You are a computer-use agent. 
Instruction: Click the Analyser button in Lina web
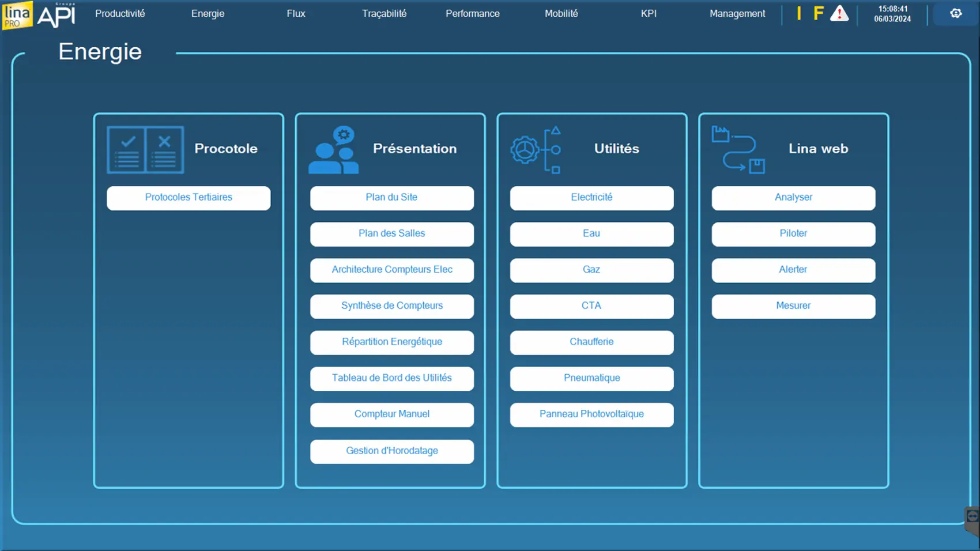click(x=793, y=198)
